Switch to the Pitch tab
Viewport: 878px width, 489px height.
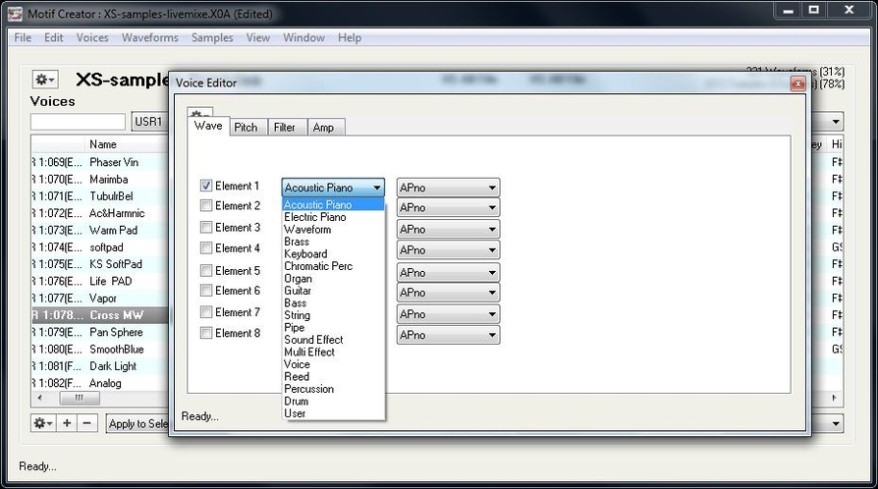point(246,127)
